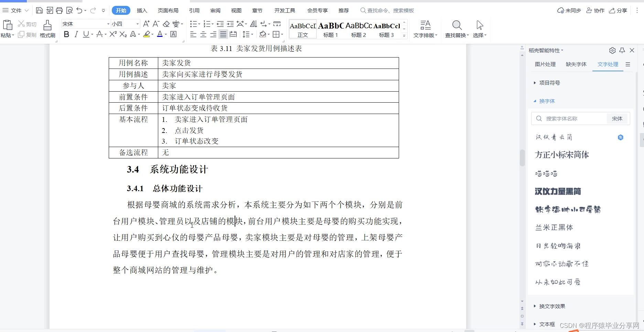Click the command search box
The height and width of the screenshot is (332, 644).
pyautogui.click(x=387, y=10)
